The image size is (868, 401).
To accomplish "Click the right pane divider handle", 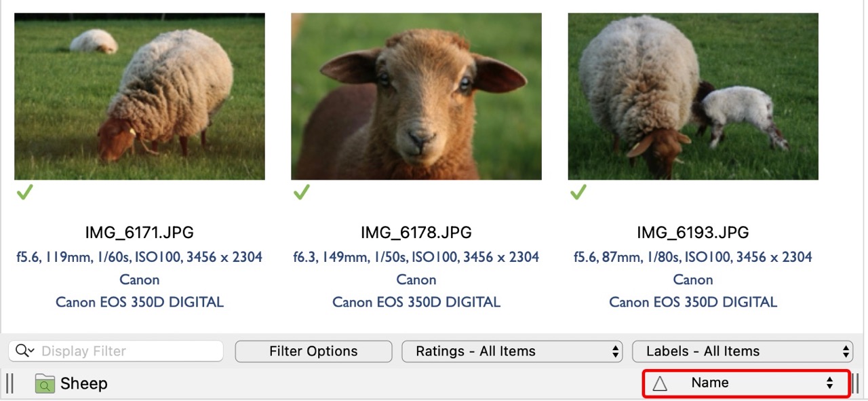I will 858,383.
